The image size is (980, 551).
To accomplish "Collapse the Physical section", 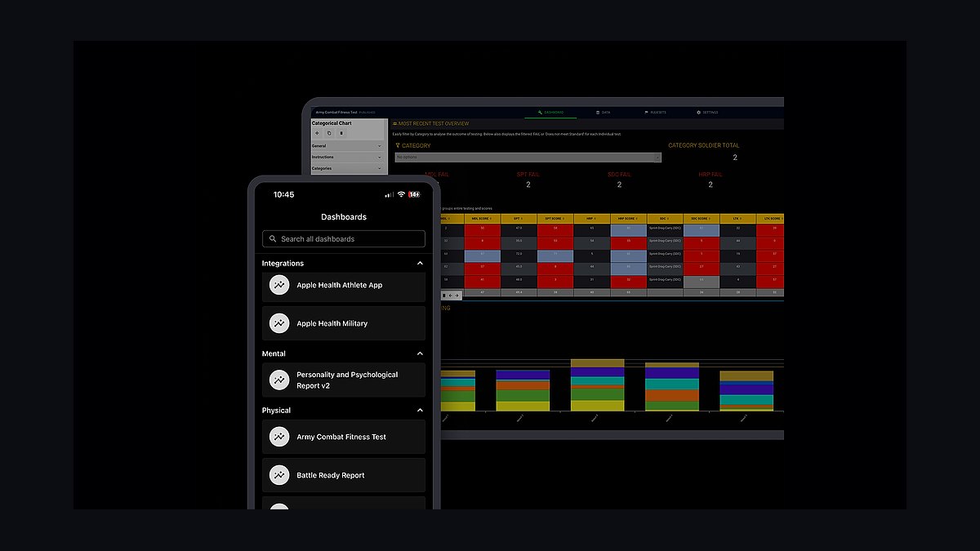I will (x=420, y=411).
